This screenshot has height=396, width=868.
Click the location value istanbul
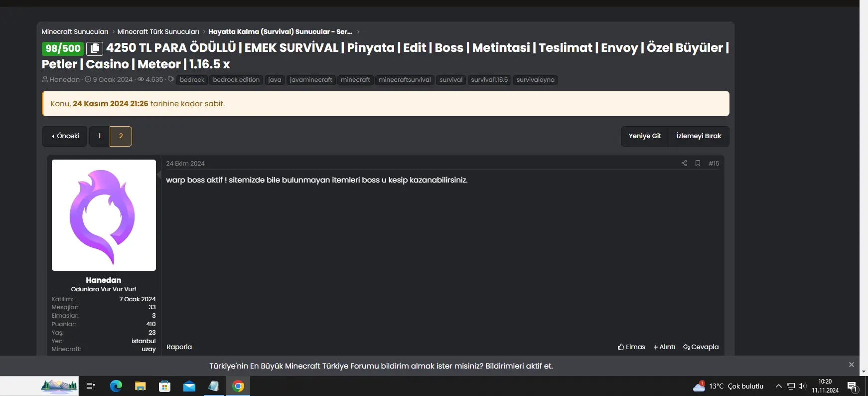(144, 341)
